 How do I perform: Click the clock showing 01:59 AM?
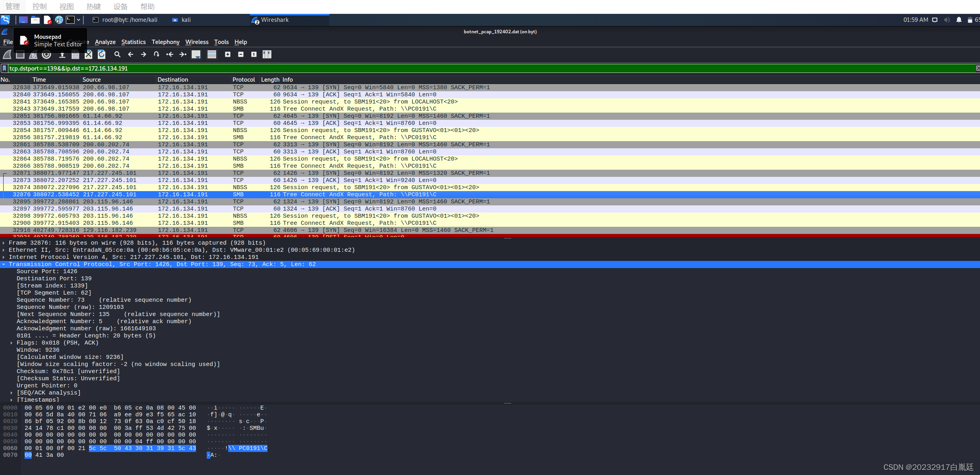click(x=916, y=20)
